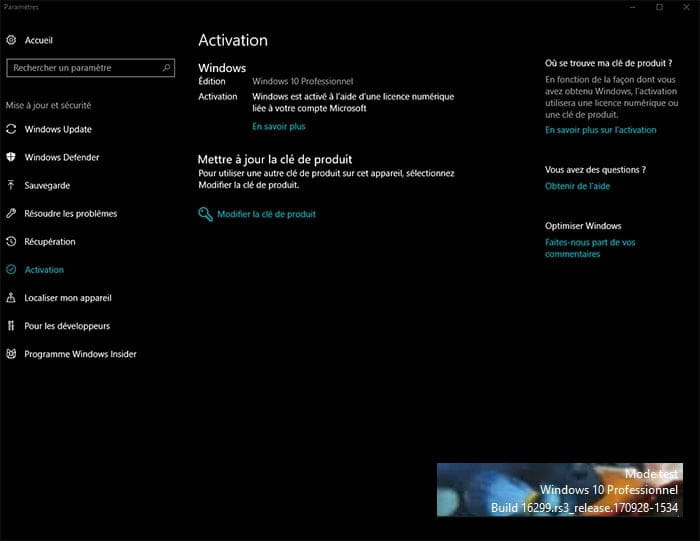
Task: Click the Pour les développeurs tools icon
Action: (11, 326)
